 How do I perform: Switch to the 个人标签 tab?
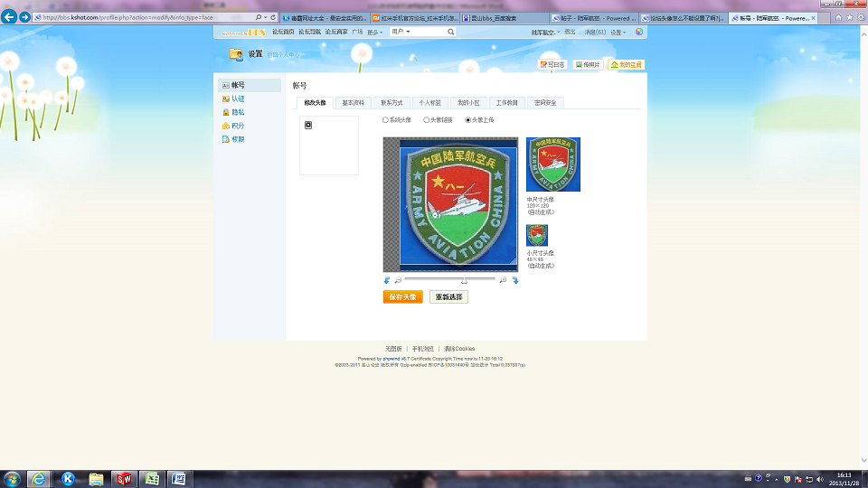tap(429, 103)
